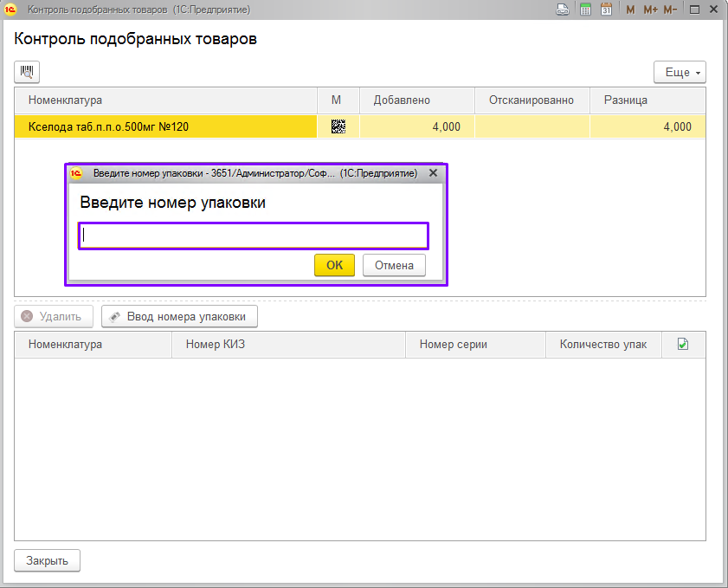Open the calculator from the title bar

(585, 10)
